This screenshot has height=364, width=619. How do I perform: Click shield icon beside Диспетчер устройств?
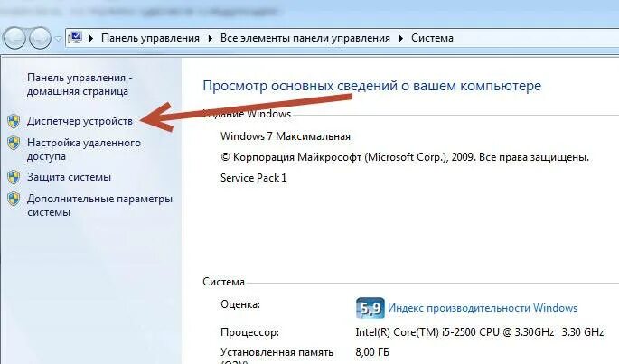tap(14, 121)
